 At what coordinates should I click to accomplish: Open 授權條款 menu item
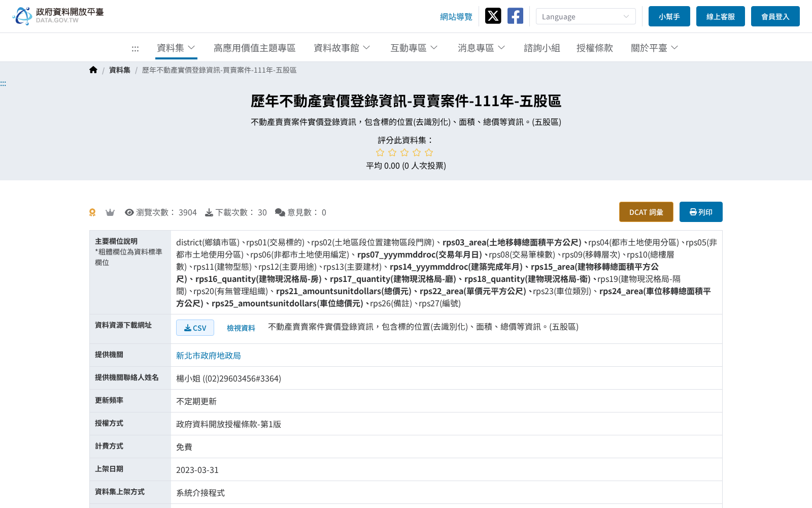tap(595, 48)
